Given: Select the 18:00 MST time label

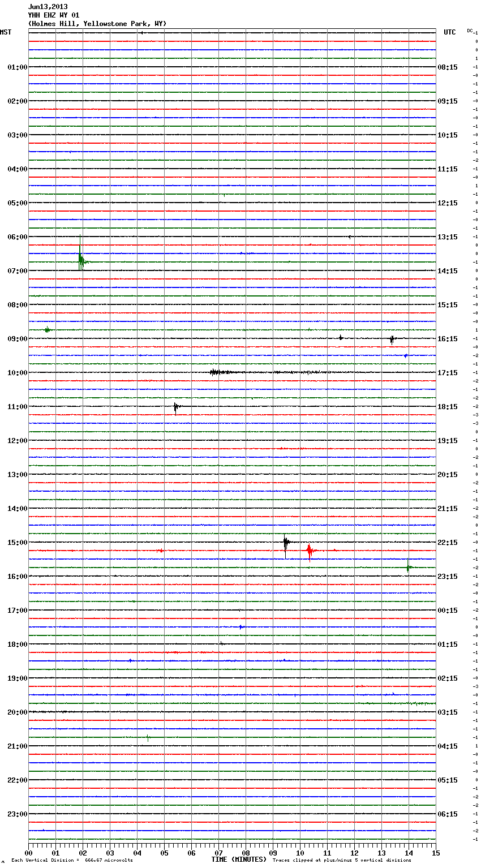Looking at the screenshot, I should click(17, 644).
